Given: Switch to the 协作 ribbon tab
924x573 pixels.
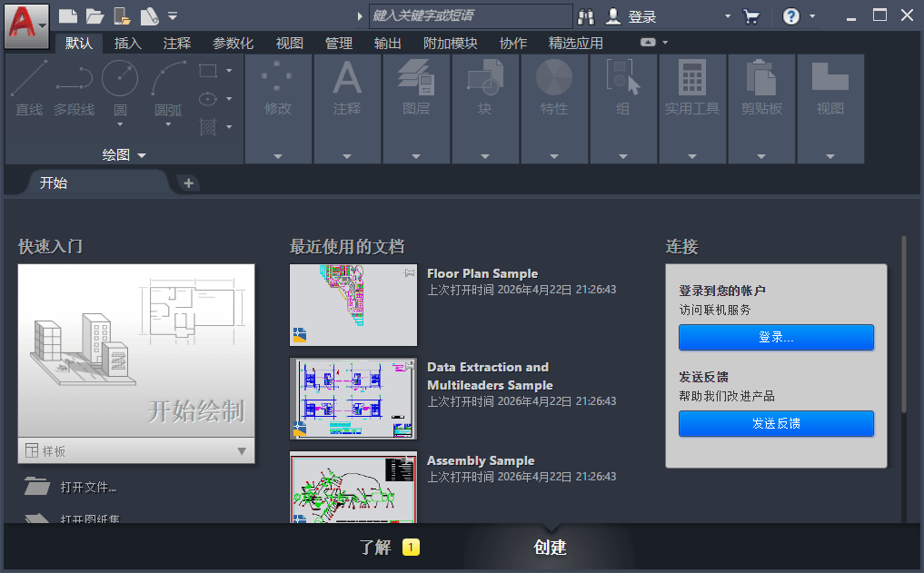Looking at the screenshot, I should (x=513, y=43).
